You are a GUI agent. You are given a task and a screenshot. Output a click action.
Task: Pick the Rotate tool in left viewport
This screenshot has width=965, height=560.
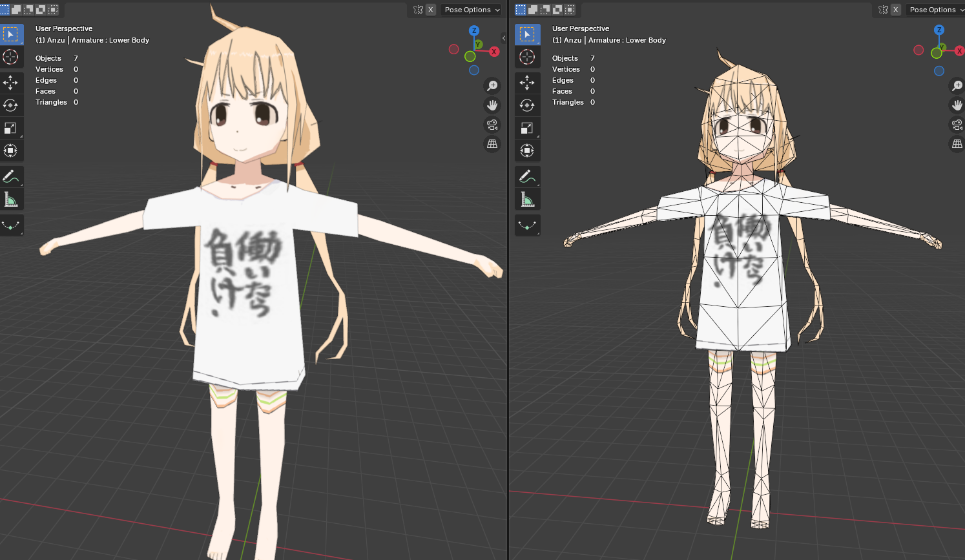click(x=11, y=105)
